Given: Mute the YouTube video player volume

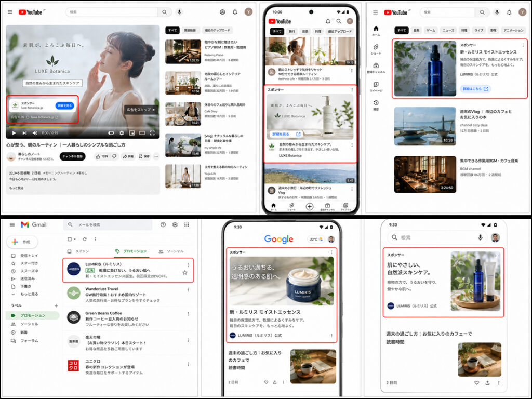Looking at the screenshot, I should (x=35, y=133).
